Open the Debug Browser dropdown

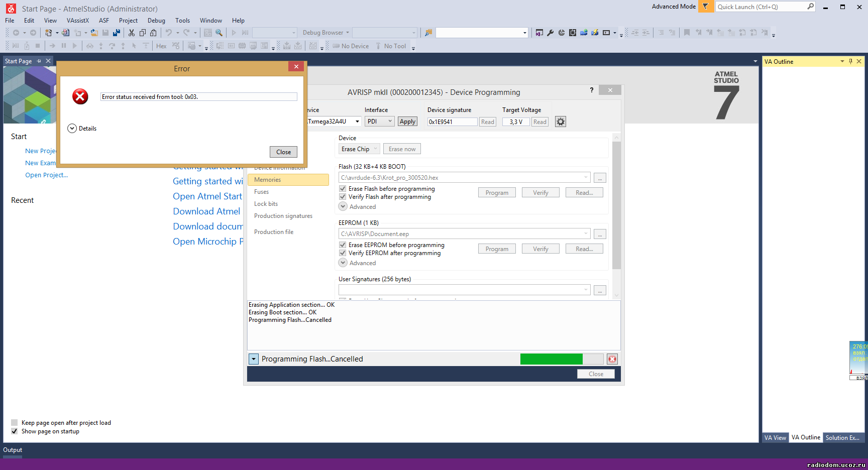(325, 33)
